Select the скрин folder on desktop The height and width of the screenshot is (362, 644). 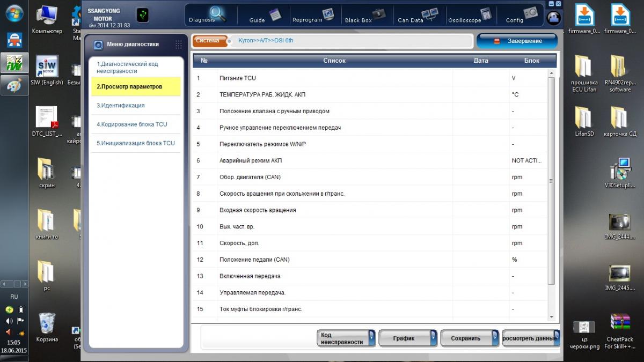click(47, 173)
